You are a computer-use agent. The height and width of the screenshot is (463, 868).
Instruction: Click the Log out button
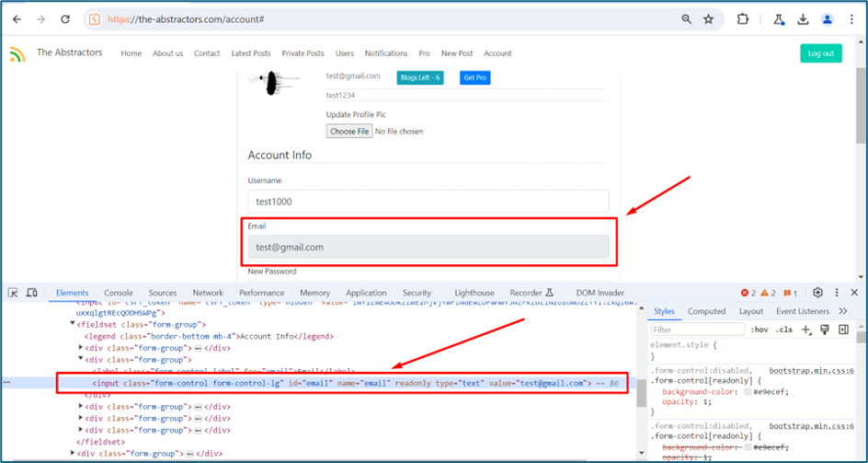[x=821, y=53]
